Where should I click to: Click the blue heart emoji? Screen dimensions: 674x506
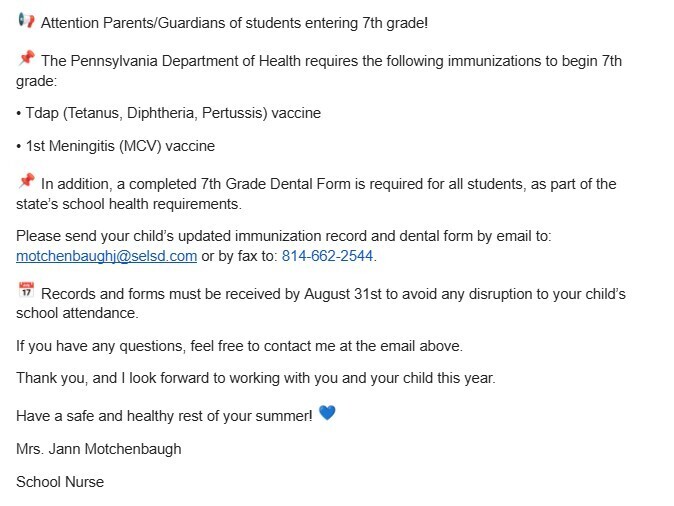(327, 413)
